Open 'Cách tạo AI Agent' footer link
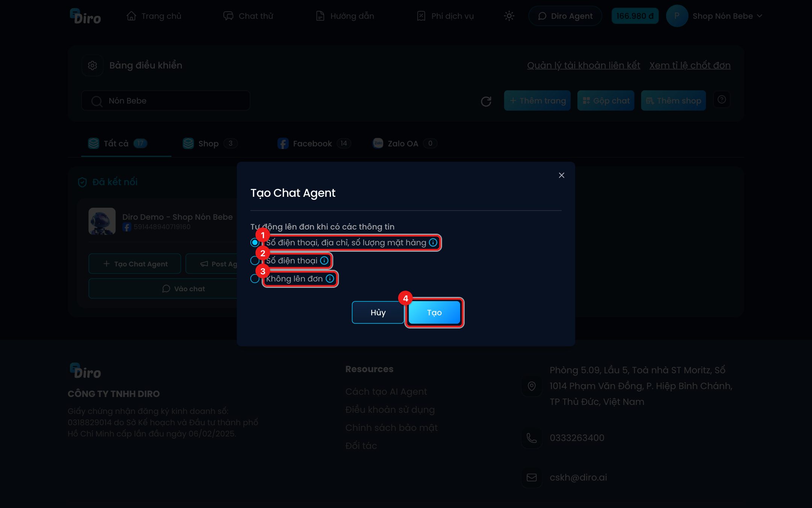 [386, 392]
